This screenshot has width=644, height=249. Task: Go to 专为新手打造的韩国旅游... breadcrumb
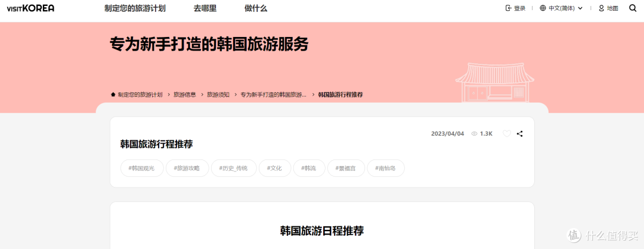(274, 94)
